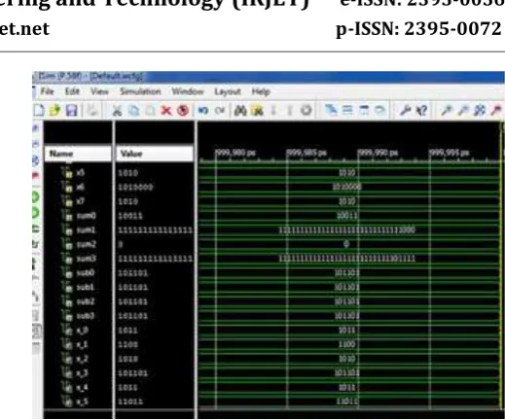Open the File menu
The height and width of the screenshot is (420, 505).
pyautogui.click(x=47, y=91)
